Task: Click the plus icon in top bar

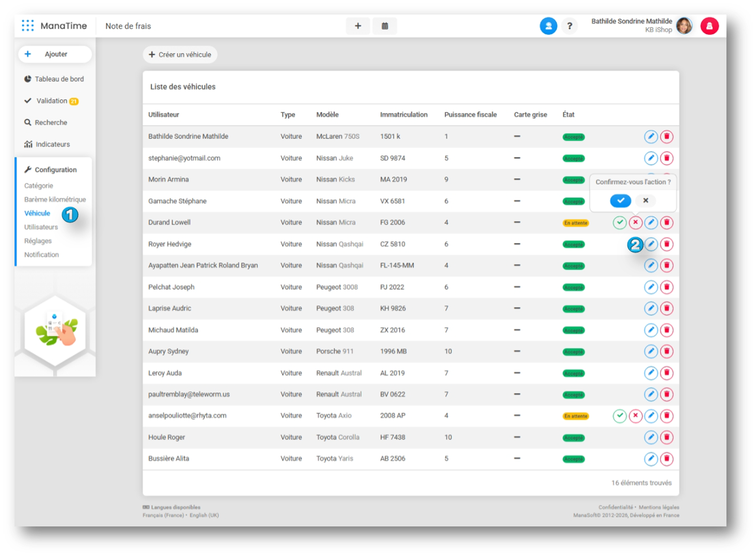Action: coord(358,26)
